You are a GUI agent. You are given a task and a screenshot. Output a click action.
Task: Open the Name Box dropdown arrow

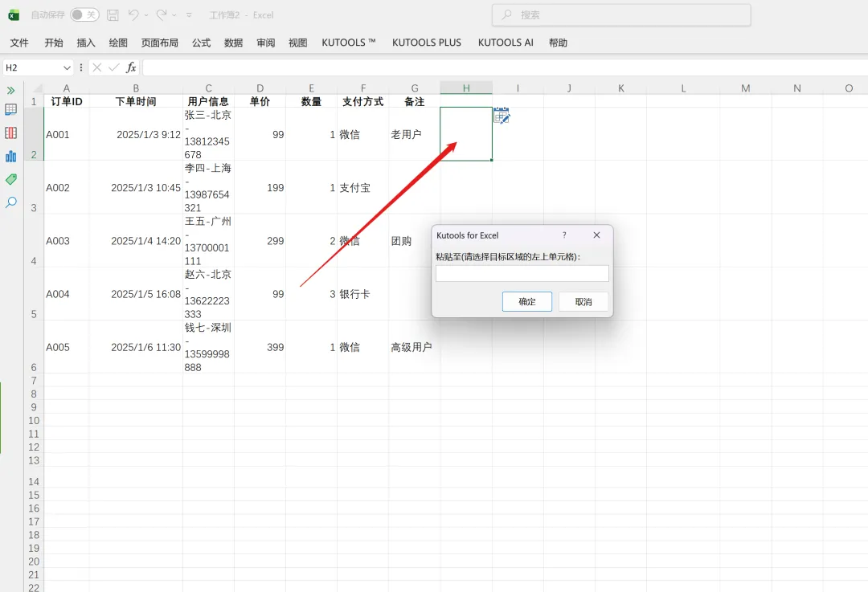coord(67,67)
